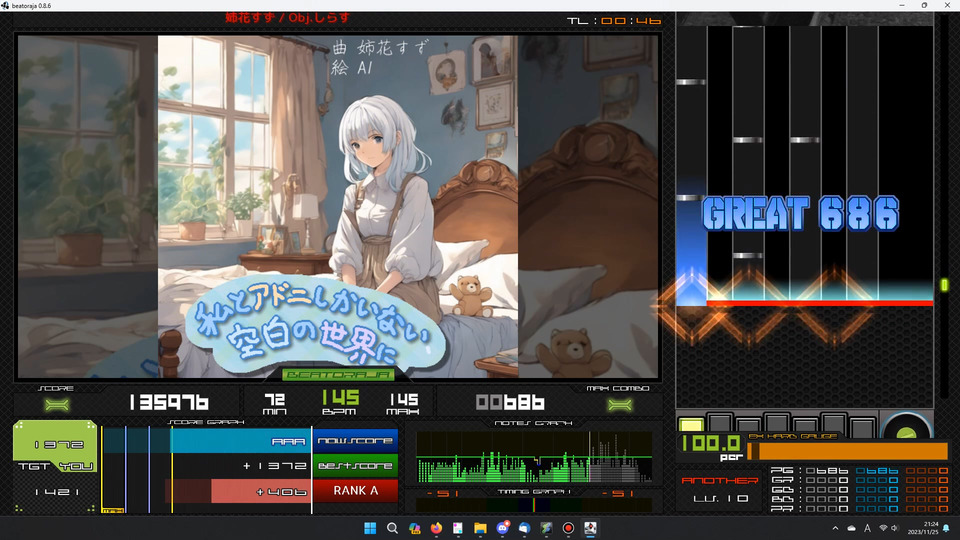Launch Copilot from the taskbar

(x=414, y=528)
